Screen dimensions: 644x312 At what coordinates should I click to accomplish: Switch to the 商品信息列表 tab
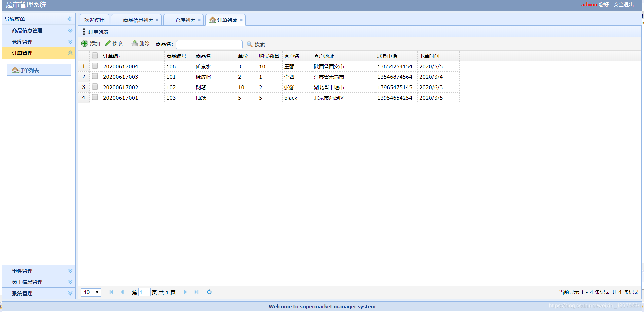click(136, 20)
